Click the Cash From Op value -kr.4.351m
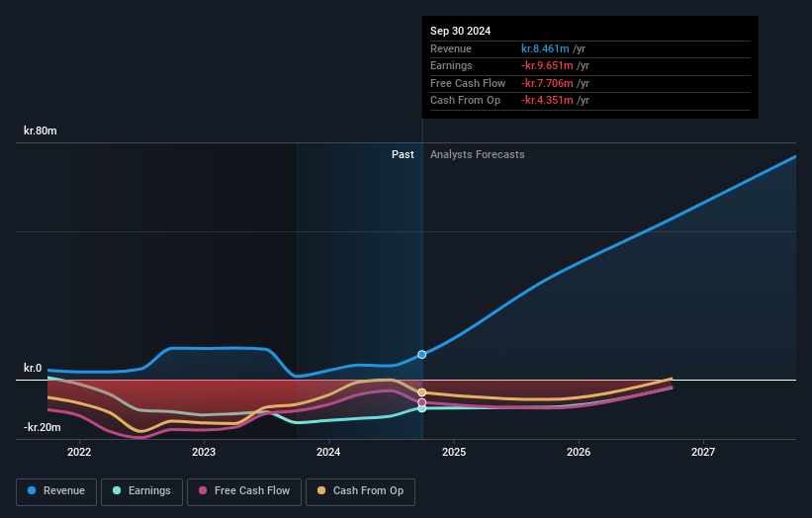This screenshot has height=518, width=812. click(x=547, y=101)
